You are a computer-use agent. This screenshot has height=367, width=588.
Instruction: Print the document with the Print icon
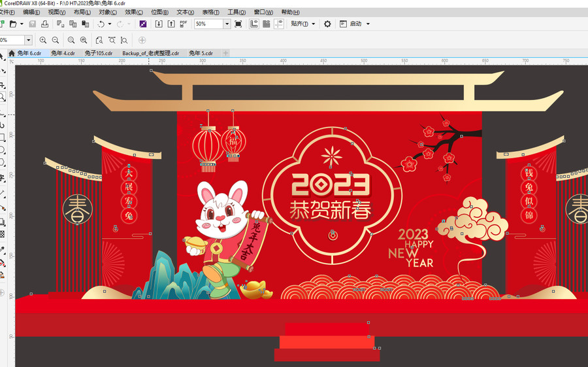pos(45,24)
